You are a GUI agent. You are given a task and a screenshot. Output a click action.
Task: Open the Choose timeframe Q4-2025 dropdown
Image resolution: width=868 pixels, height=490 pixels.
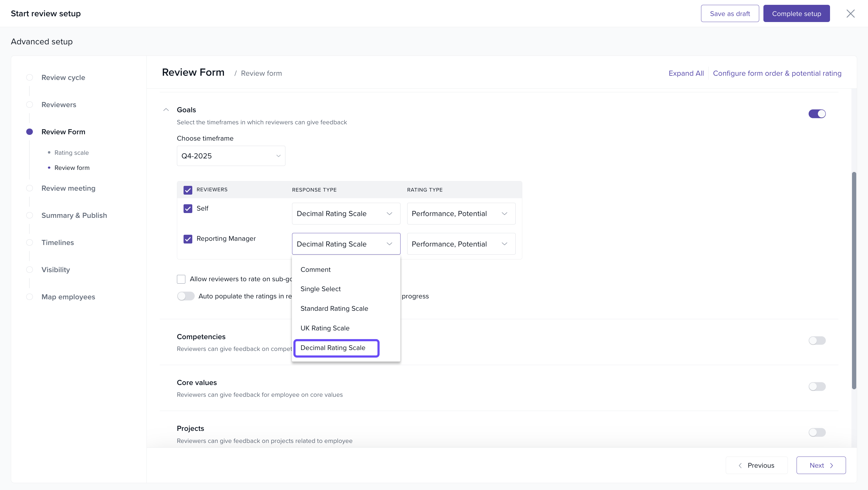231,156
